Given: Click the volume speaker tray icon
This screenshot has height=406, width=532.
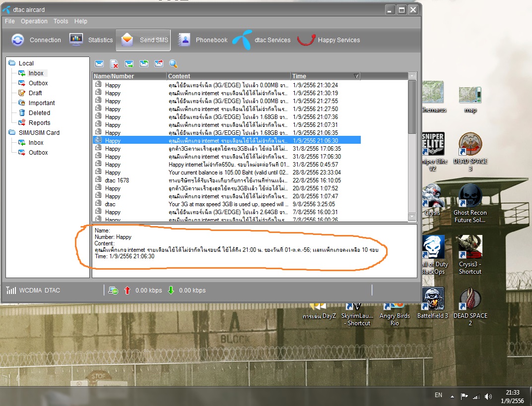Looking at the screenshot, I should 488,396.
